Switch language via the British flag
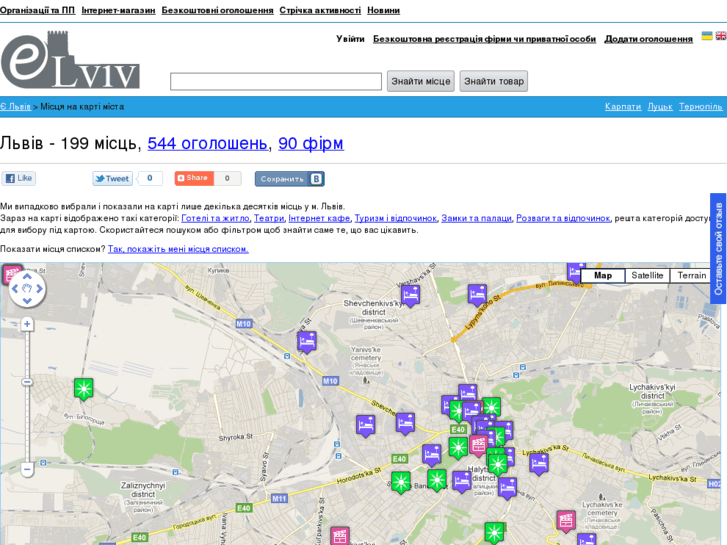The width and height of the screenshot is (727, 545). pyautogui.click(x=721, y=36)
